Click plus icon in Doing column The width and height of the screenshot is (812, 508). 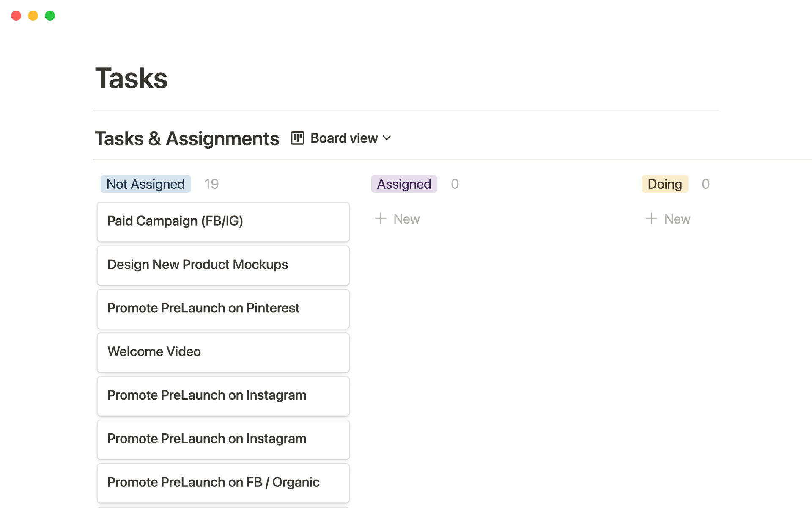(x=651, y=218)
